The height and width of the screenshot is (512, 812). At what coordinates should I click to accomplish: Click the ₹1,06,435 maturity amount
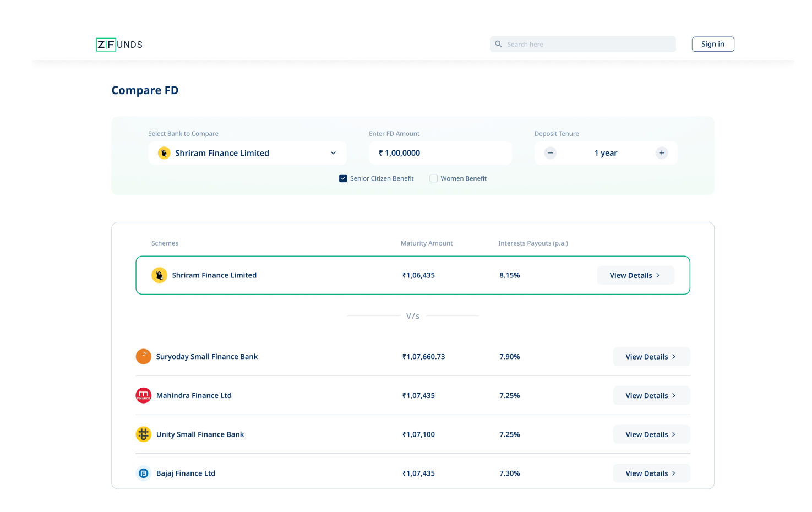pyautogui.click(x=418, y=275)
